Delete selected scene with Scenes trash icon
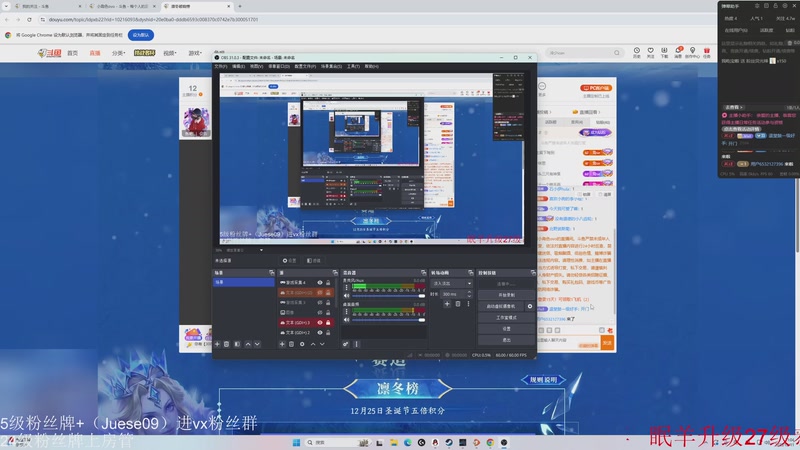 coord(227,344)
